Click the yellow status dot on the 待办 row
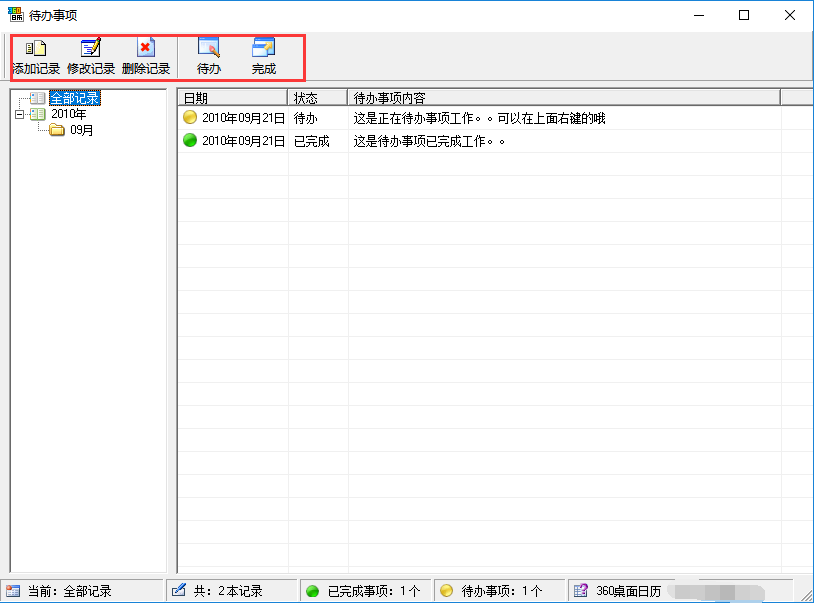The height and width of the screenshot is (603, 814). [190, 118]
